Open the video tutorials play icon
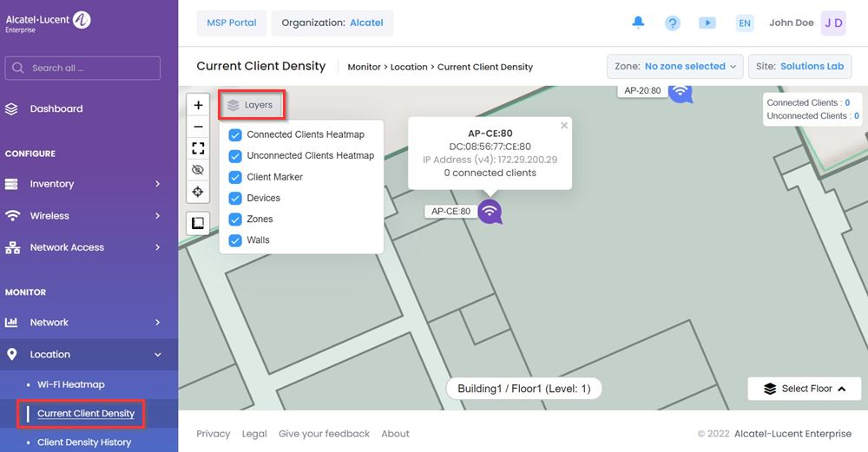Screen dimensions: 868x452 [707, 23]
